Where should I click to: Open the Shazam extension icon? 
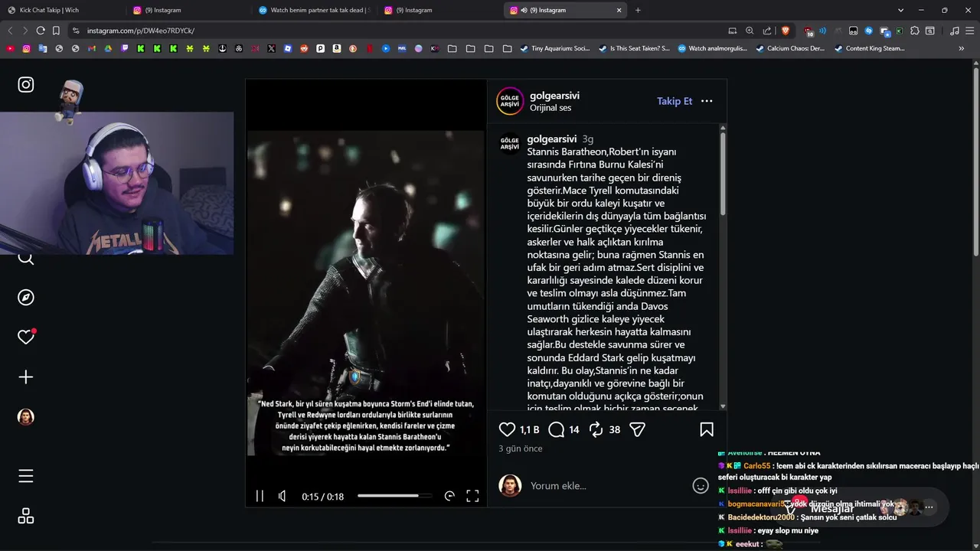pyautogui.click(x=869, y=31)
